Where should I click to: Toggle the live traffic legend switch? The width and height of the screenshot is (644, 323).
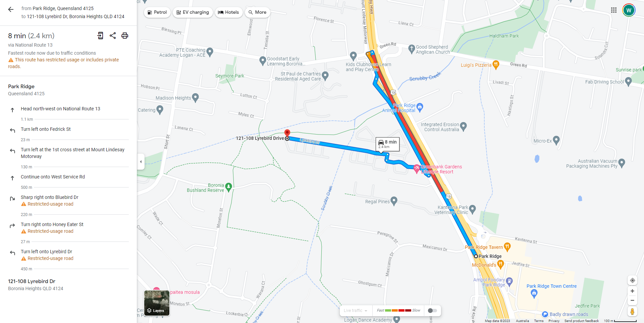tap(432, 311)
